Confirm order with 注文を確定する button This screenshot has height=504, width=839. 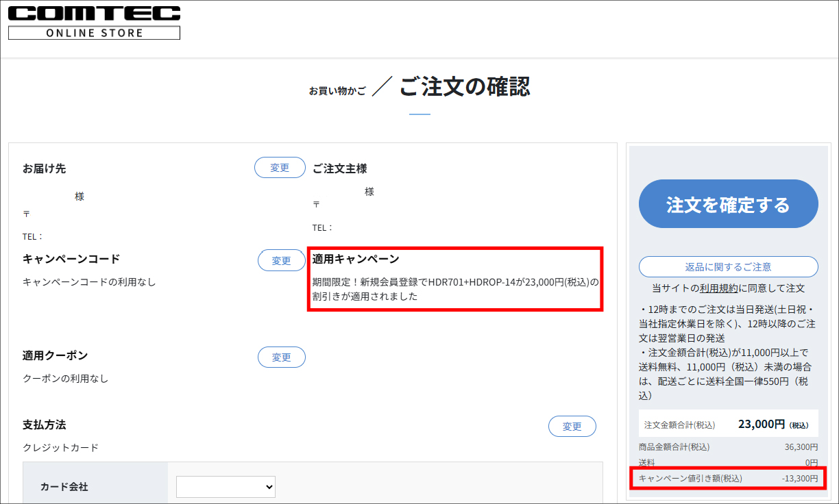click(728, 204)
